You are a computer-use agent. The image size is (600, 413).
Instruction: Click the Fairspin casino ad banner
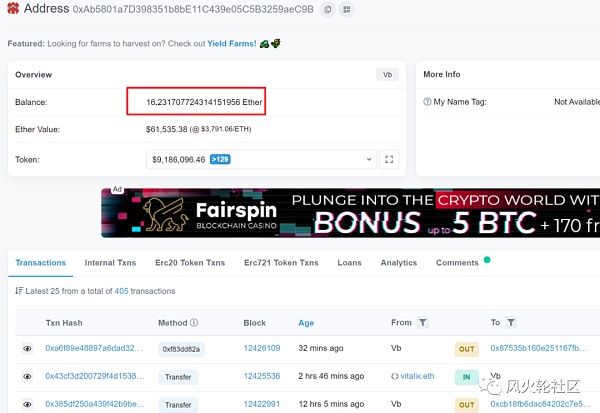pos(350,213)
